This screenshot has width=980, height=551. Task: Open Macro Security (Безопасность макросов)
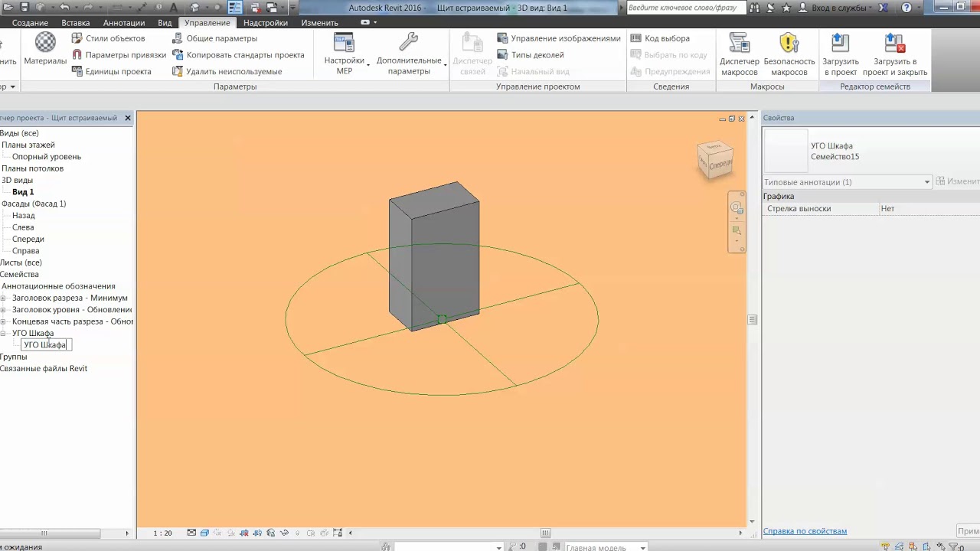click(x=789, y=54)
